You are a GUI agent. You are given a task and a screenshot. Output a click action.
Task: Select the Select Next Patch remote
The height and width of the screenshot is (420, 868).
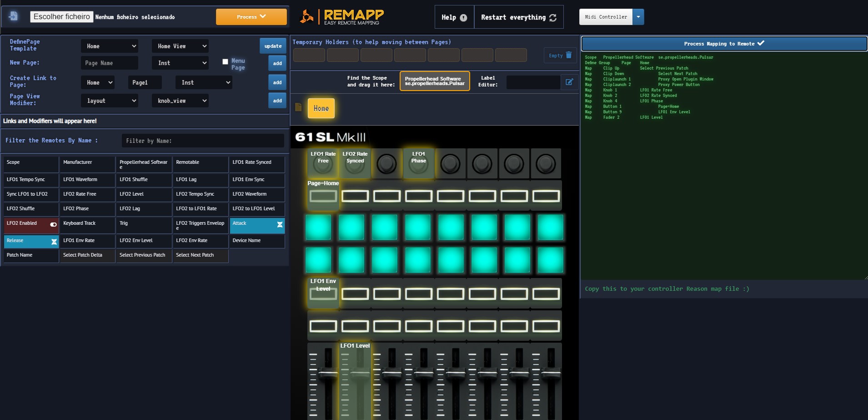[200, 255]
